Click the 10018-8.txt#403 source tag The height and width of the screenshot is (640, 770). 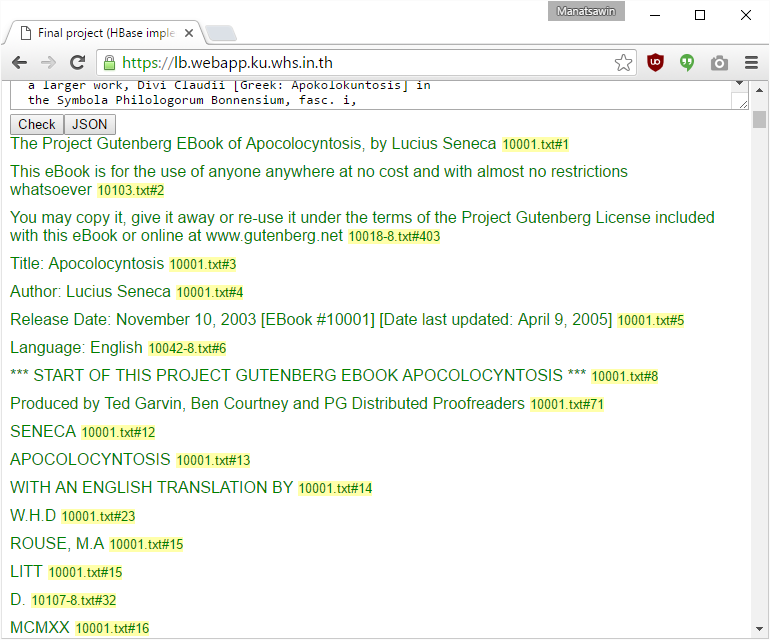394,237
